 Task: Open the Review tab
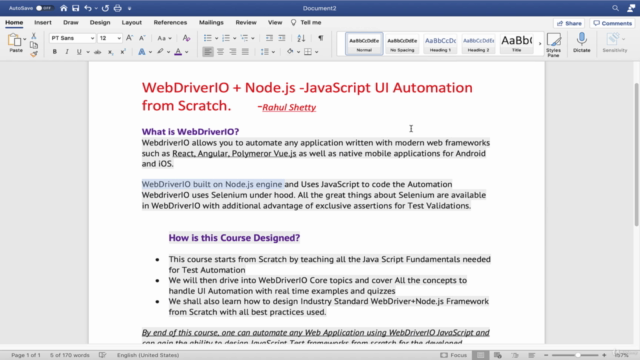246,22
